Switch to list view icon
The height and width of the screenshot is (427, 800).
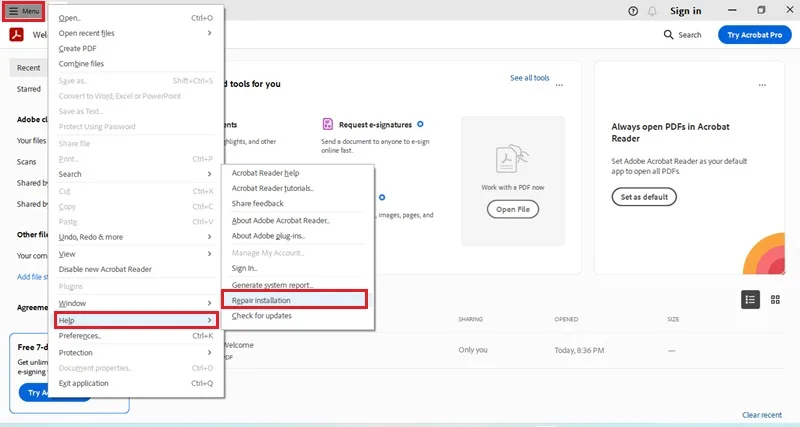[750, 299]
